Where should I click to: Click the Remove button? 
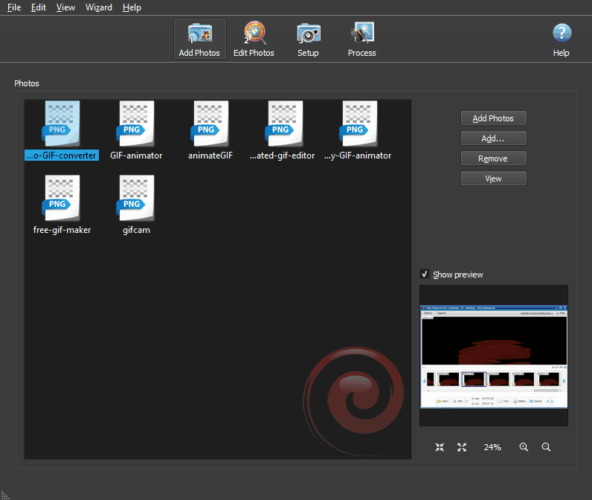coord(493,158)
